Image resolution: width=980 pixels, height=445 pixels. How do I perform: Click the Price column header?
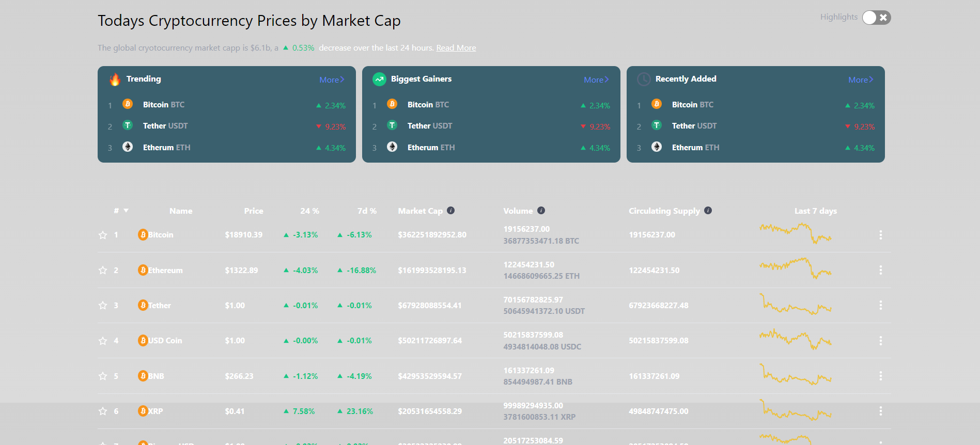[254, 211]
